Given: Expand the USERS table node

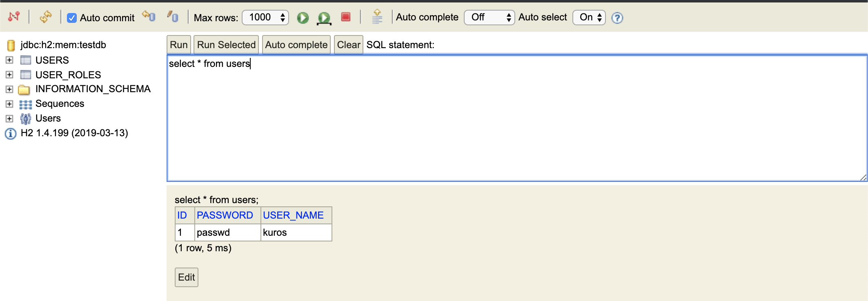Looking at the screenshot, I should pos(9,60).
